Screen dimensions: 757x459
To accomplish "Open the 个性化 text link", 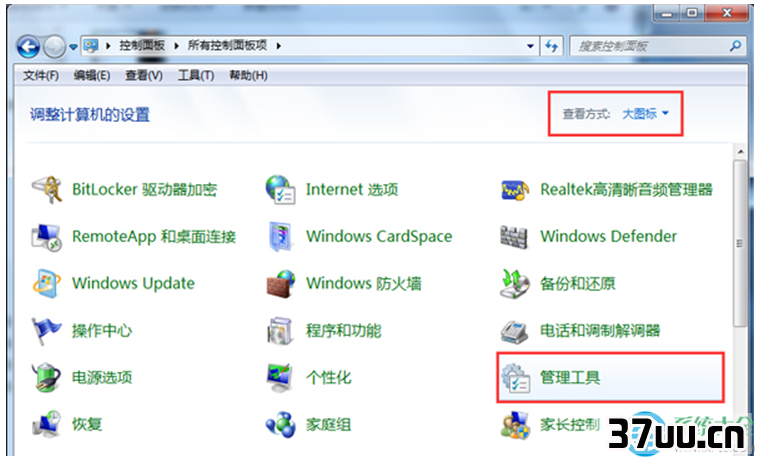I will [329, 377].
